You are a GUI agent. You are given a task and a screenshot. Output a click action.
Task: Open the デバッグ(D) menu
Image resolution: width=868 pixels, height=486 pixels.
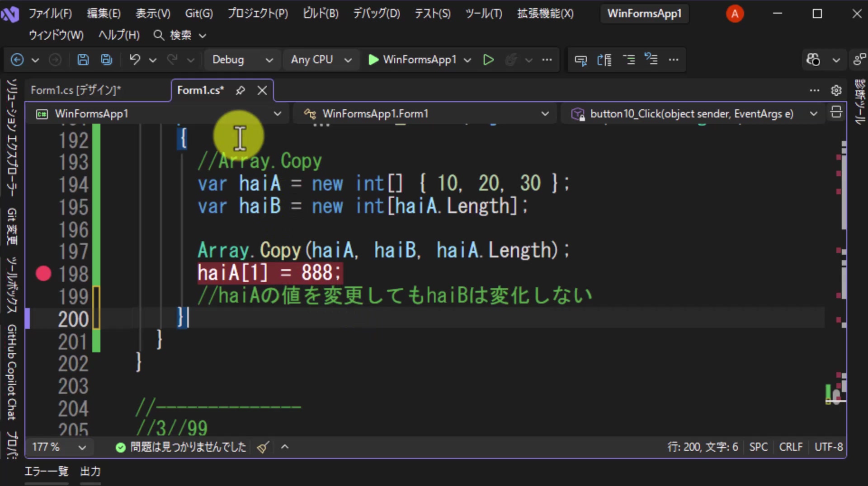click(x=376, y=14)
